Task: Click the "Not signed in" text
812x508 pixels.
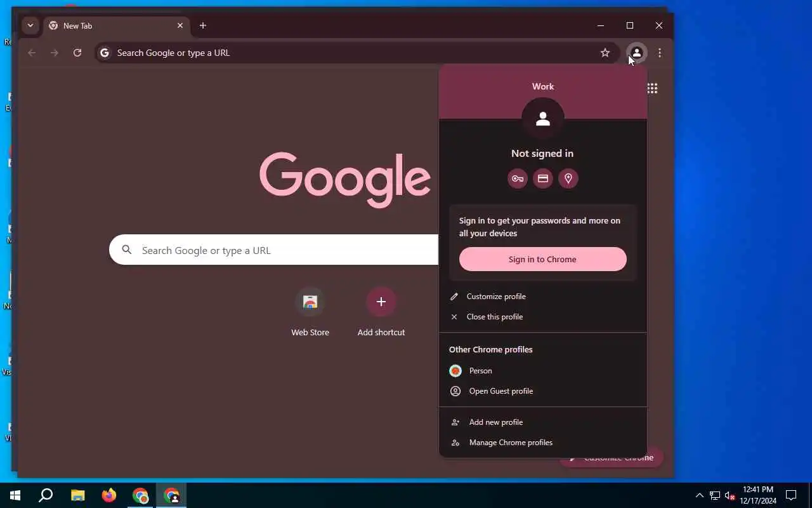Action: pos(542,153)
